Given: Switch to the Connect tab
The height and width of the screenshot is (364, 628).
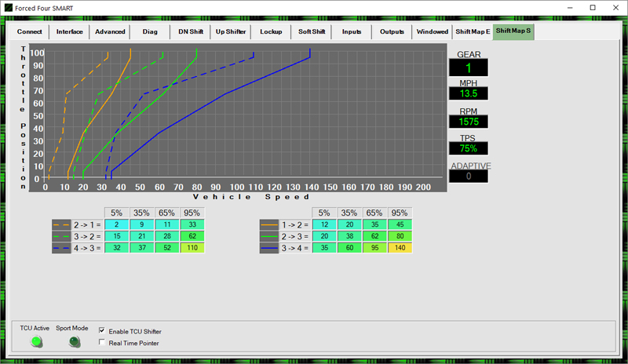Looking at the screenshot, I should (x=29, y=32).
